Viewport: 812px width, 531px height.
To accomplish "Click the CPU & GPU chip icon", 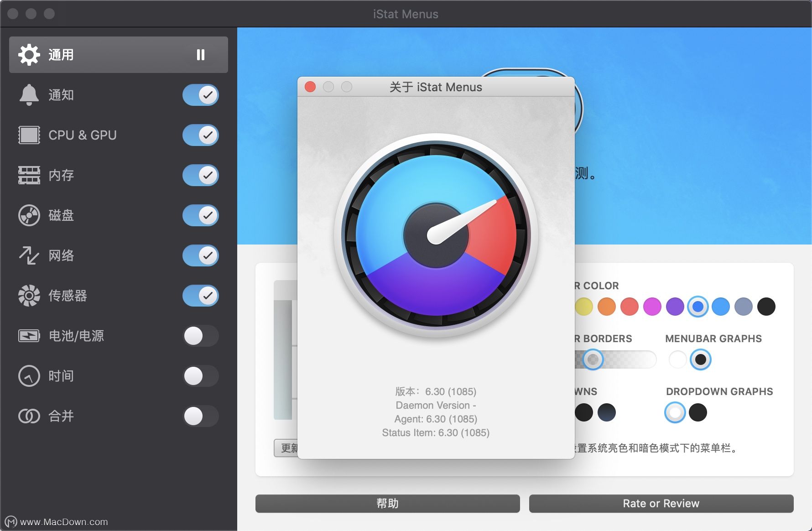I will pos(29,135).
